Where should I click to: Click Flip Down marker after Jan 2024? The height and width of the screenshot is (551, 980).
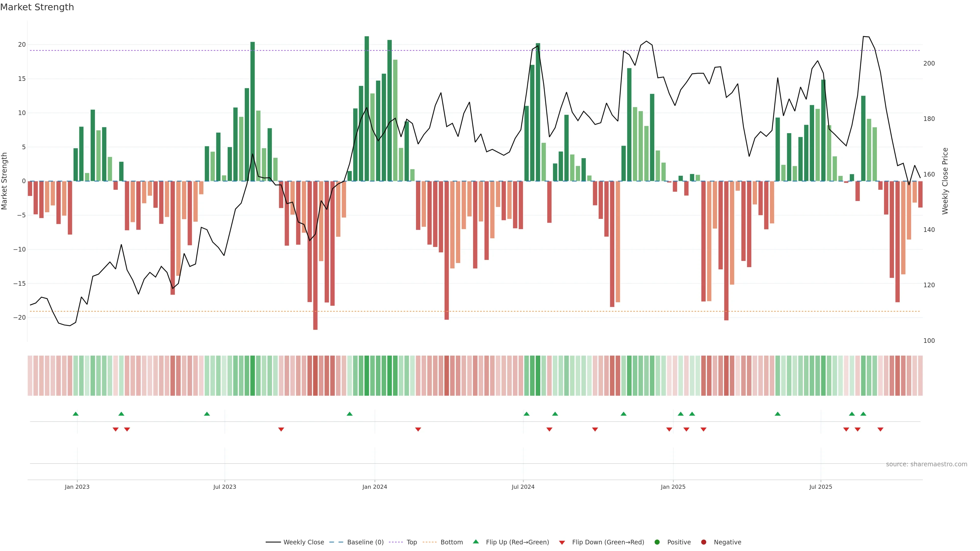(x=418, y=429)
